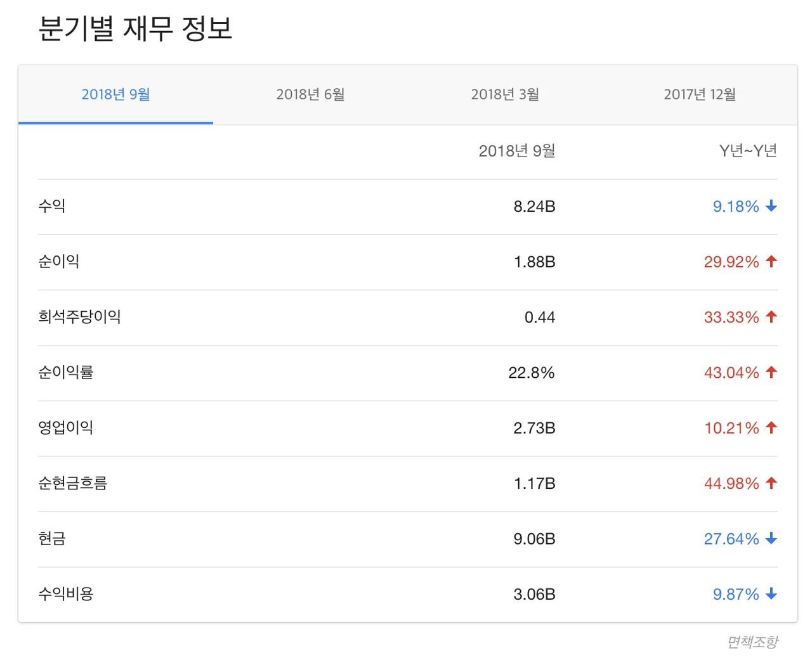The height and width of the screenshot is (665, 812).
Task: Click the up arrow next to 29.92%
Action: tap(771, 261)
